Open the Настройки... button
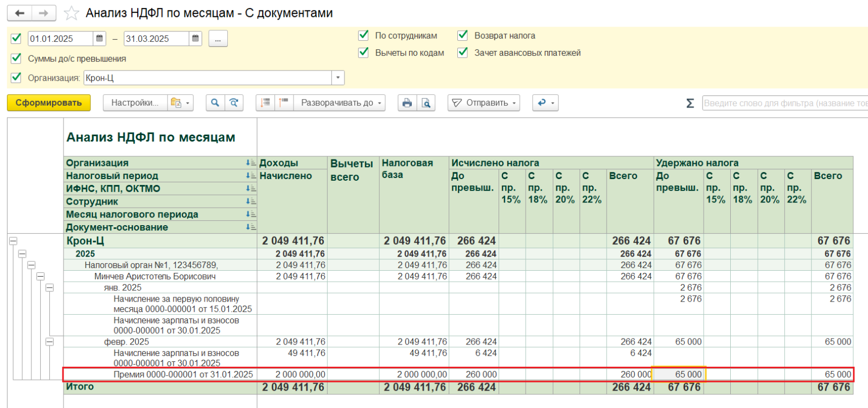Viewport: 868px width, 408px height. pos(135,103)
